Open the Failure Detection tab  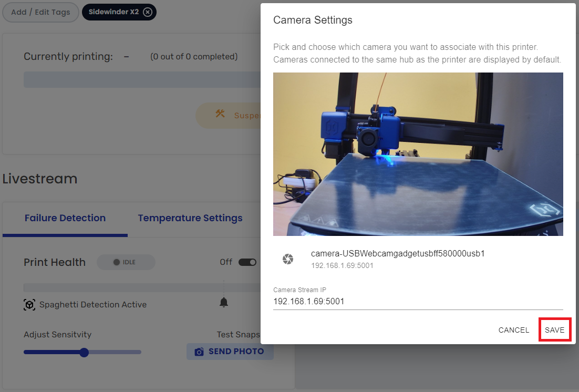tap(65, 218)
